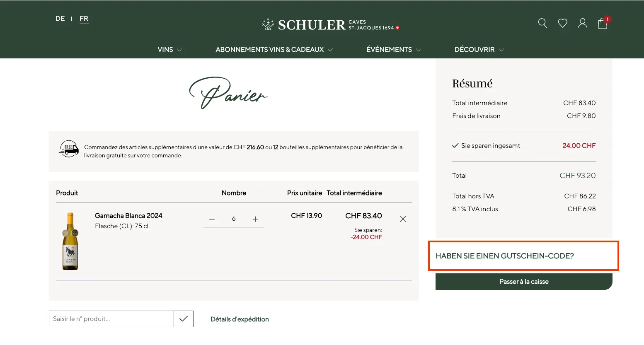Screen dimensions: 644x345
Task: View the shopping cart icon with badge
Action: tap(602, 24)
